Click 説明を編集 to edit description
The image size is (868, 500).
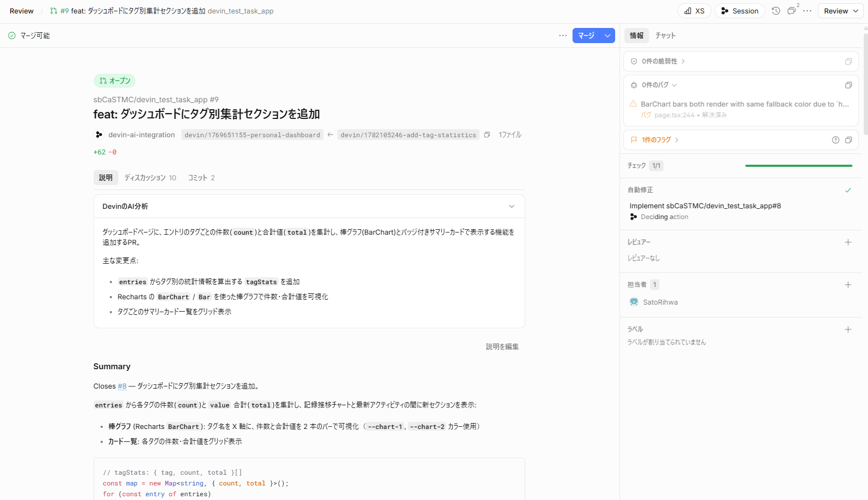(x=502, y=347)
